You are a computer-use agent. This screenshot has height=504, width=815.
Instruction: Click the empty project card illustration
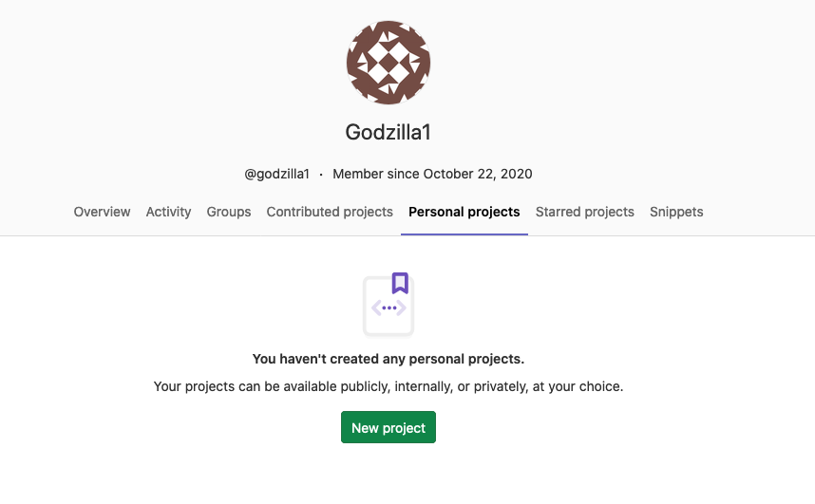pyautogui.click(x=389, y=306)
